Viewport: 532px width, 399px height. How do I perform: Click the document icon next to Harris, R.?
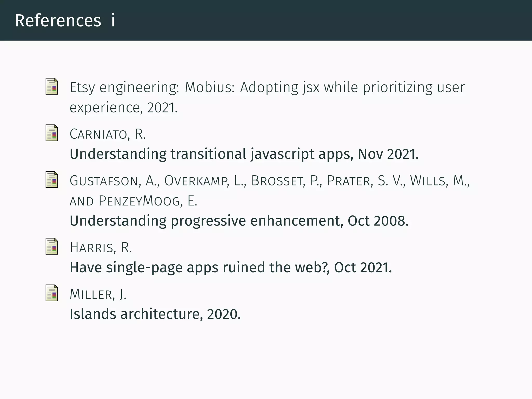52,246
